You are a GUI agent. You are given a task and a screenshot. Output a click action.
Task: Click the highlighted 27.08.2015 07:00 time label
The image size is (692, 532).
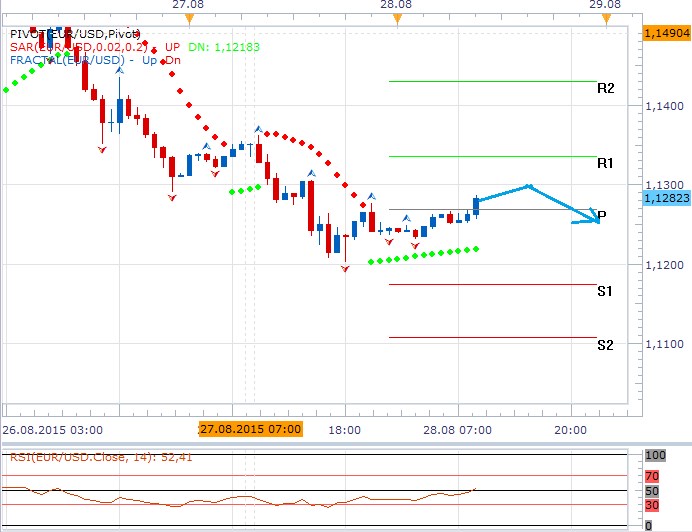250,428
